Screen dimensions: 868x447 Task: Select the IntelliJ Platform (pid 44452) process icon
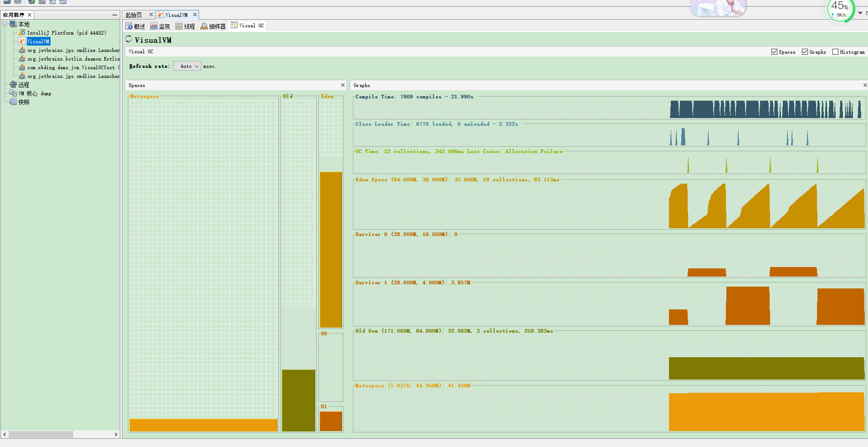tap(22, 33)
